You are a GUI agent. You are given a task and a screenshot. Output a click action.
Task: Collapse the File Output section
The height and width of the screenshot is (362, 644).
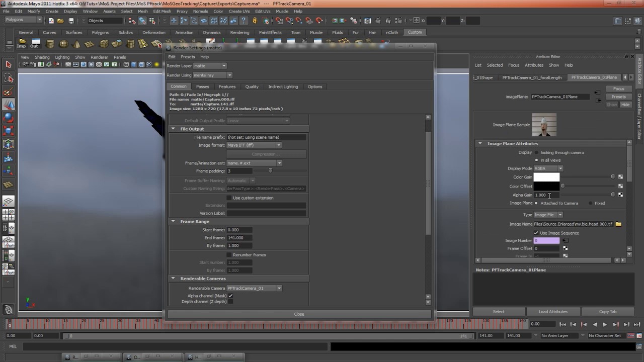click(173, 129)
